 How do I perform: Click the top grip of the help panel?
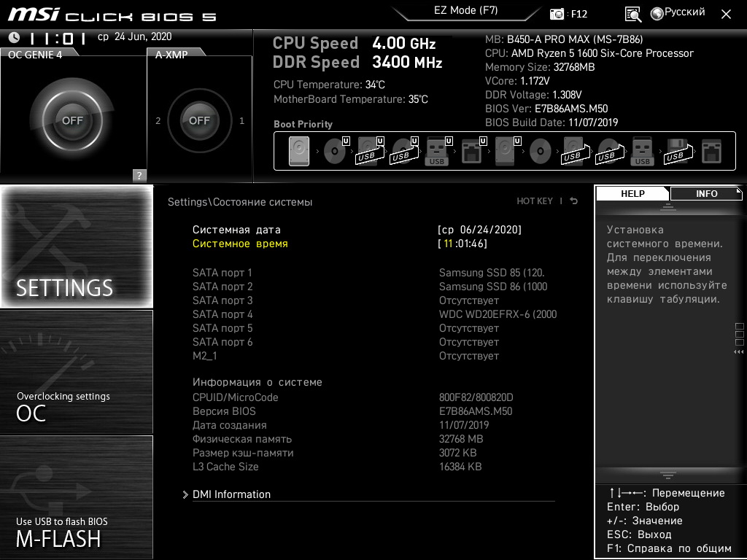tap(668, 207)
